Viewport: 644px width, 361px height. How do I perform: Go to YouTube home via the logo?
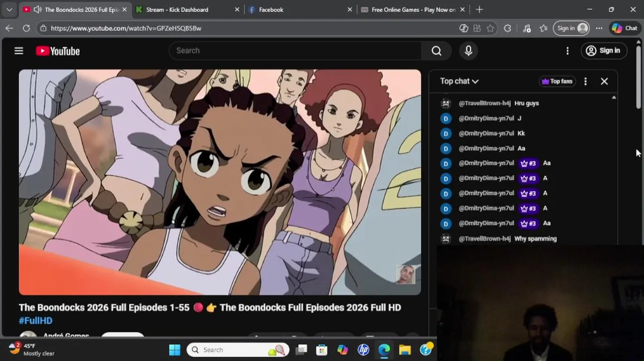tap(58, 51)
